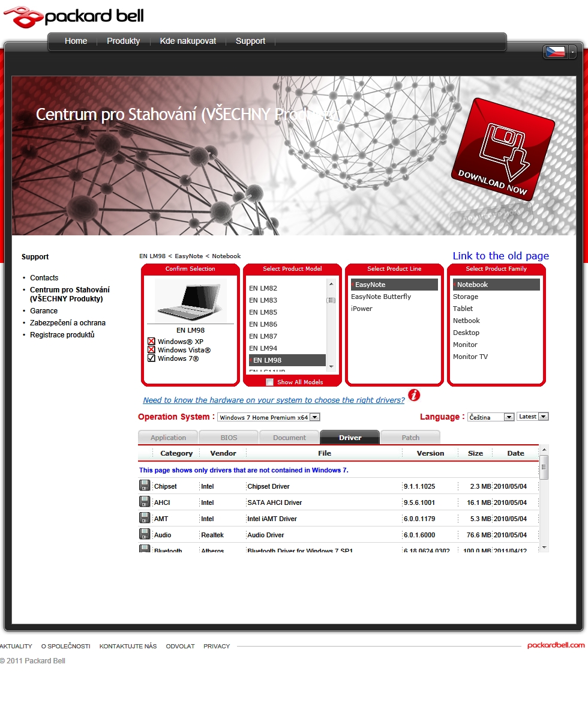
Task: Open Zabezpečení a ochrana link
Action: pyautogui.click(x=68, y=323)
